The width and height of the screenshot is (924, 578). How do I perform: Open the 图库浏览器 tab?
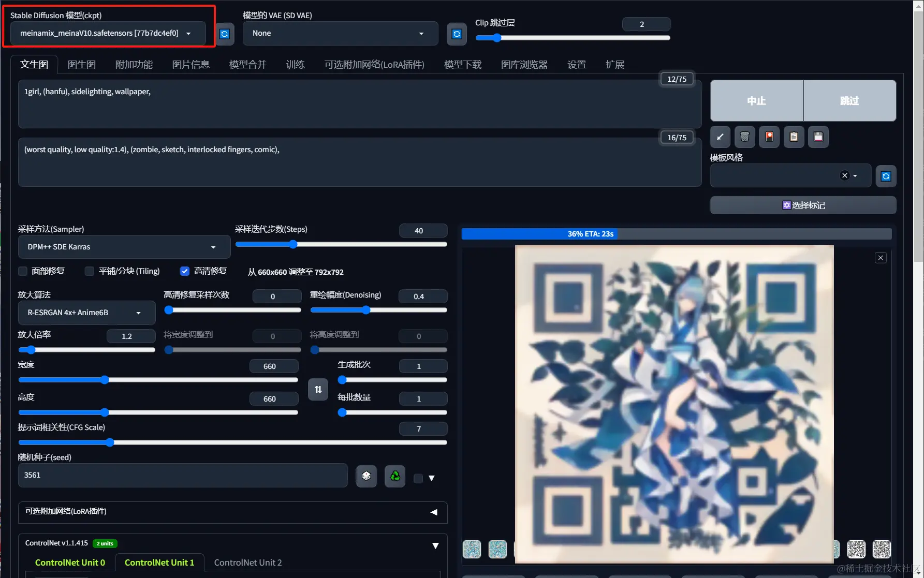[524, 64]
